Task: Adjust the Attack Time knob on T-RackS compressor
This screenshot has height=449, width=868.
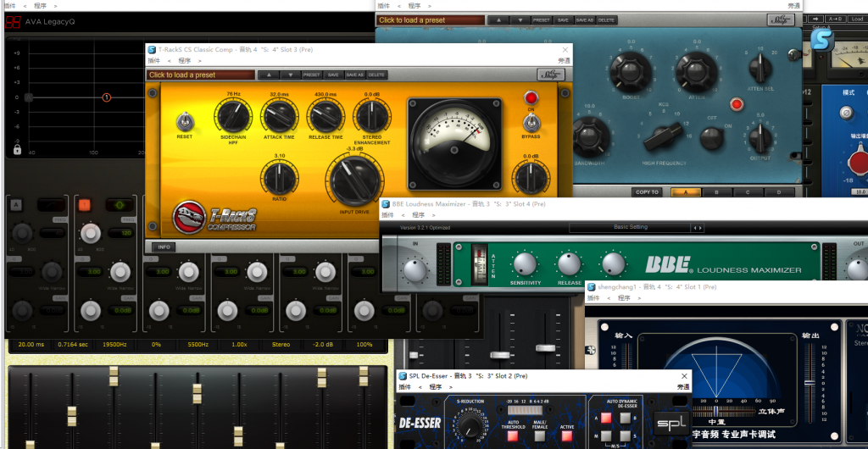Action: coord(279,115)
